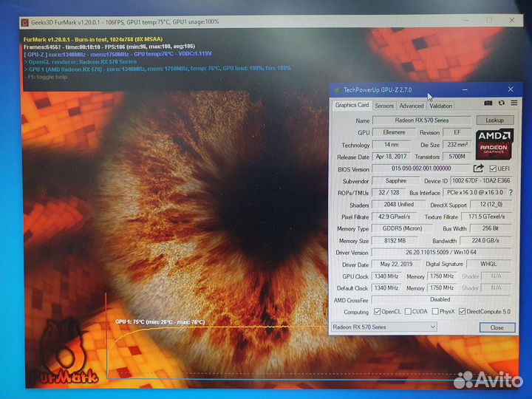Click the Bus Width field 256 Bit
Viewport: 532px width, 399px height.
point(491,228)
